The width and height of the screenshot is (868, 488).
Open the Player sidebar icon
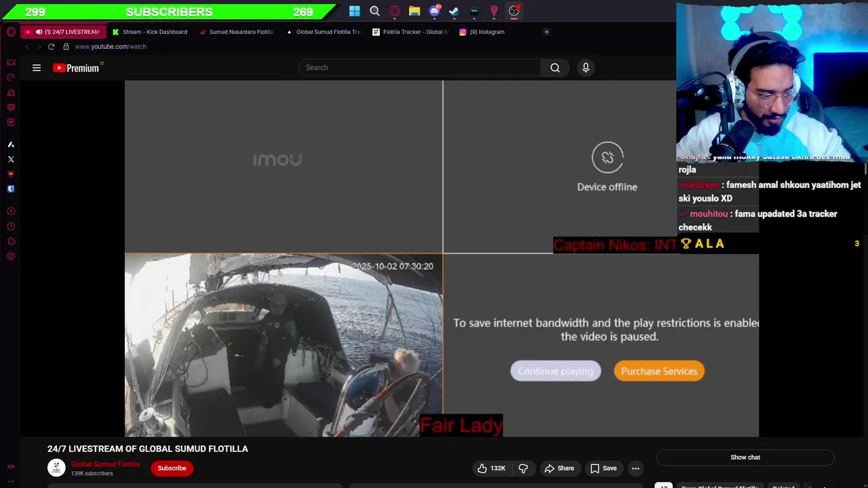[11, 211]
